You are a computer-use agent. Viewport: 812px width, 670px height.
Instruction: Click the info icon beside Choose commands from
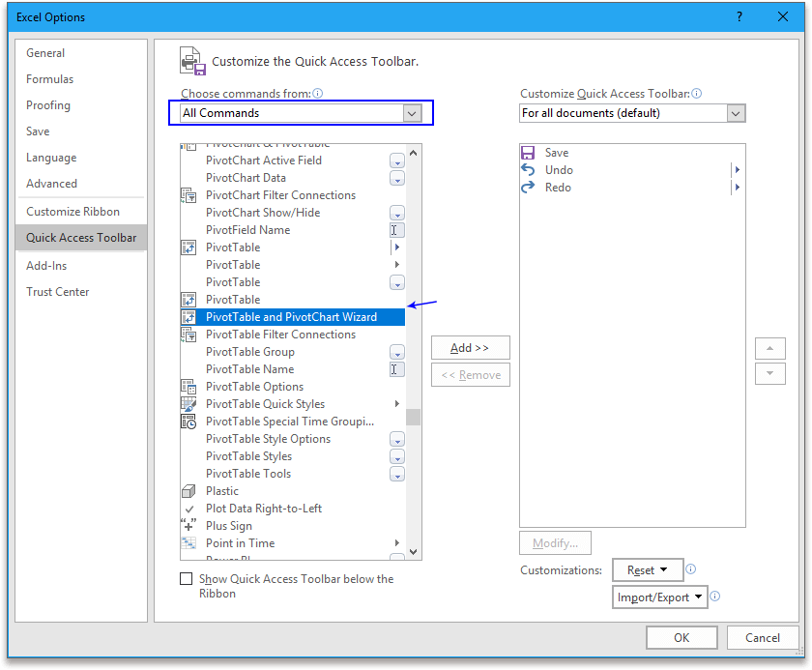tap(317, 93)
